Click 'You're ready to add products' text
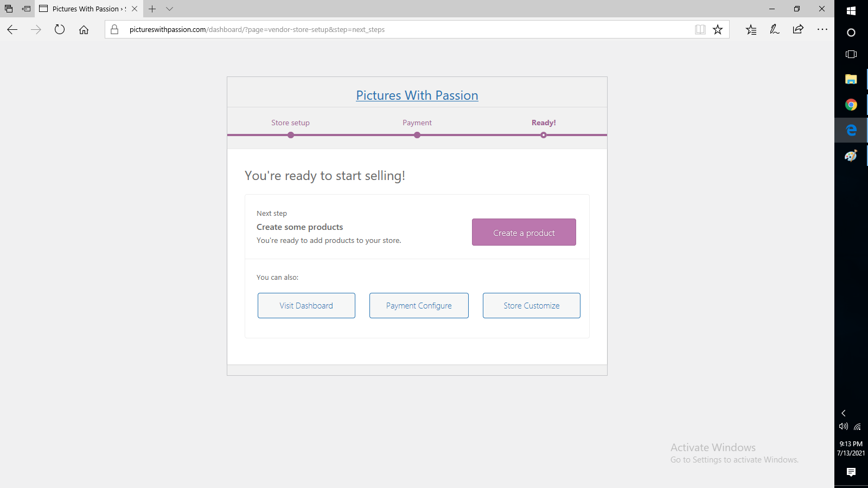Screen dimensions: 868x488 click(x=329, y=241)
